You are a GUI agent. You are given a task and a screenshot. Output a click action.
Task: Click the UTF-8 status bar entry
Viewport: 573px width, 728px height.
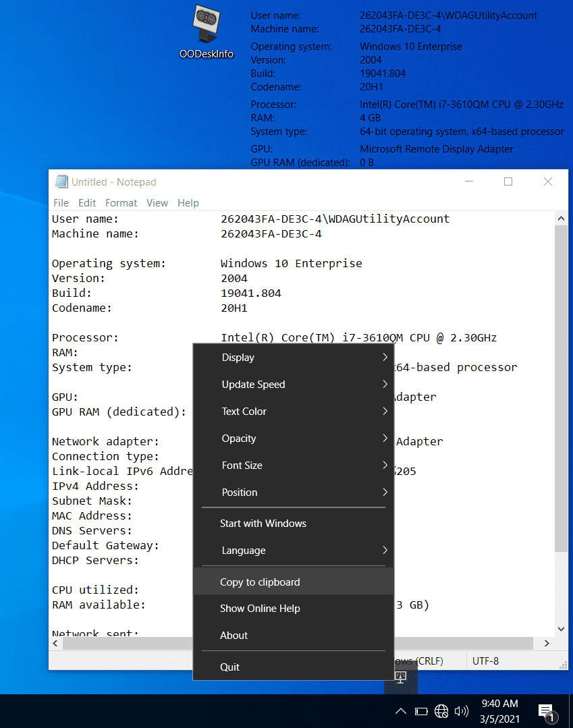coord(485,661)
